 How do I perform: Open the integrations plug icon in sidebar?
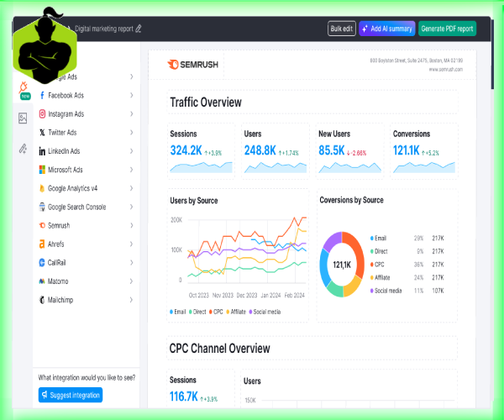pos(24,87)
